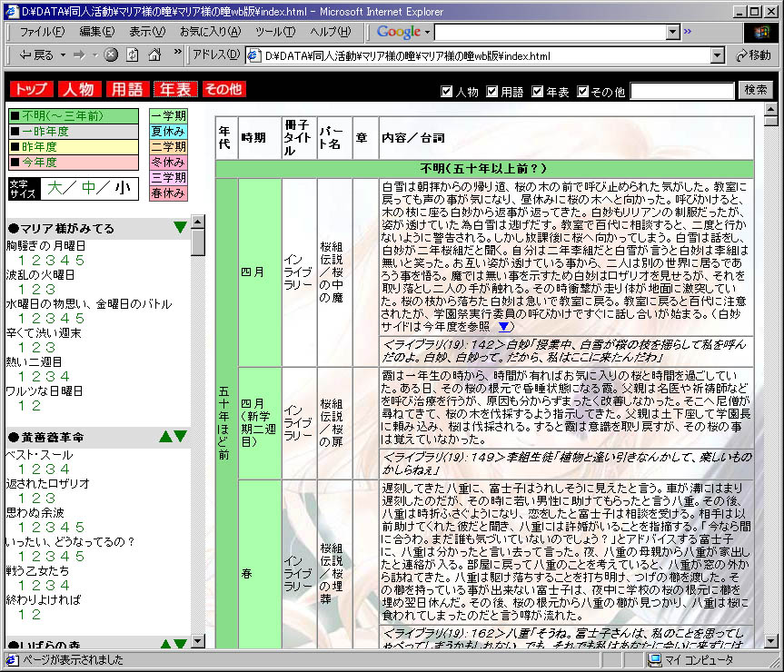
Task: Open the Forward button history dropdown
Action: pyautogui.click(x=94, y=55)
